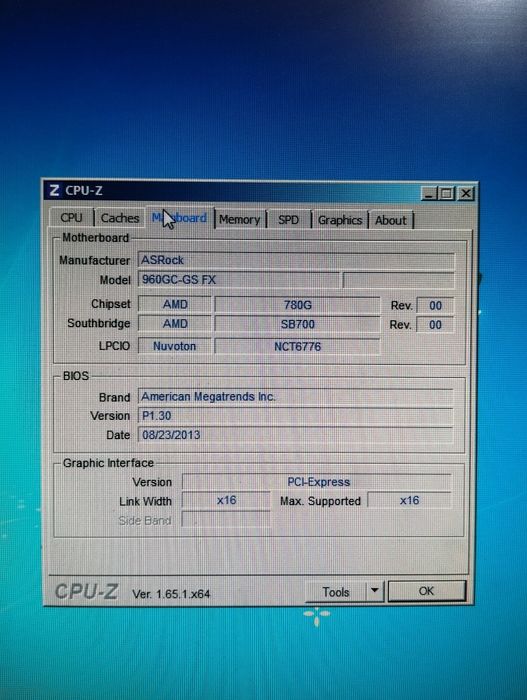
Task: Click BIOS brand American Megatrends Inc.
Action: point(295,396)
